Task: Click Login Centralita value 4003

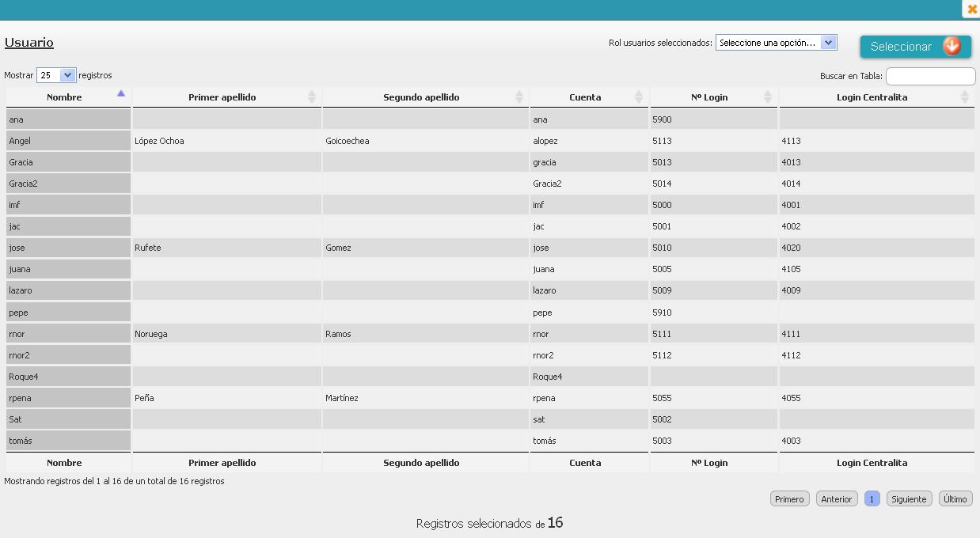Action: [876, 441]
